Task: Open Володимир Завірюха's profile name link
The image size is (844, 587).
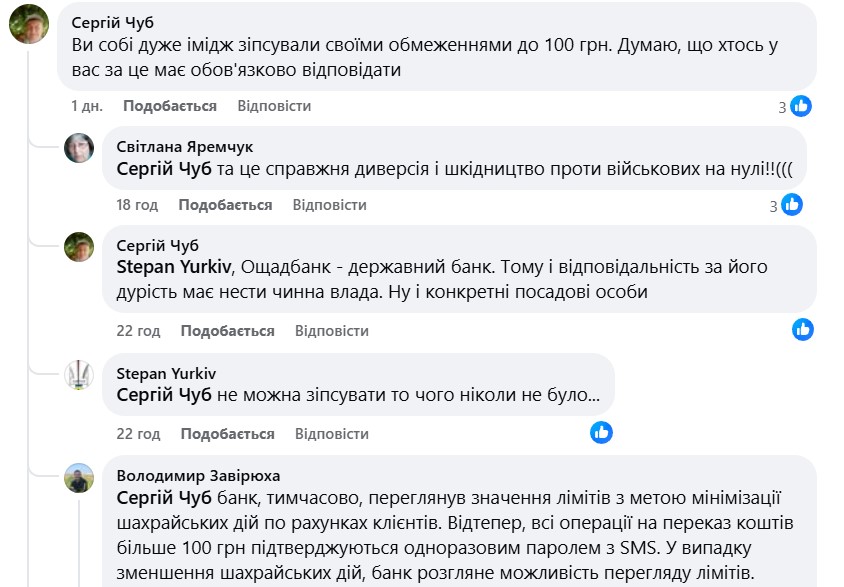Action: pyautogui.click(x=198, y=475)
